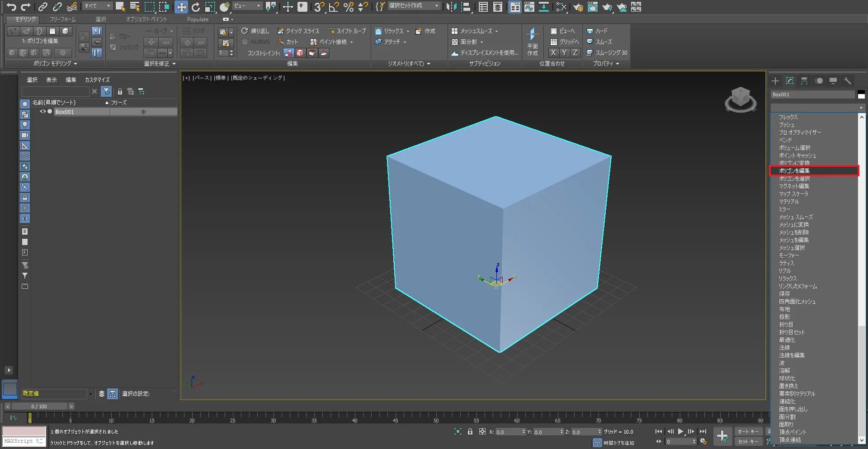
Task: Select the Vertex sub-object level icon
Action: point(13,31)
